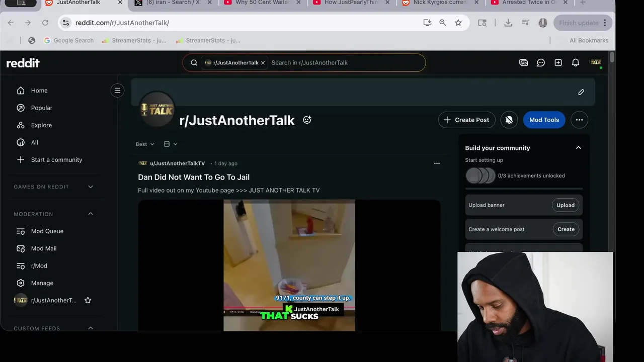Favorite r/JustAnotherT... with star icon
The height and width of the screenshot is (362, 644).
point(88,300)
